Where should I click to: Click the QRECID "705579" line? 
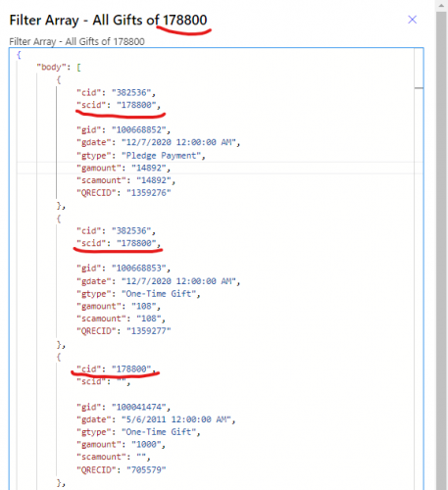pos(122,469)
